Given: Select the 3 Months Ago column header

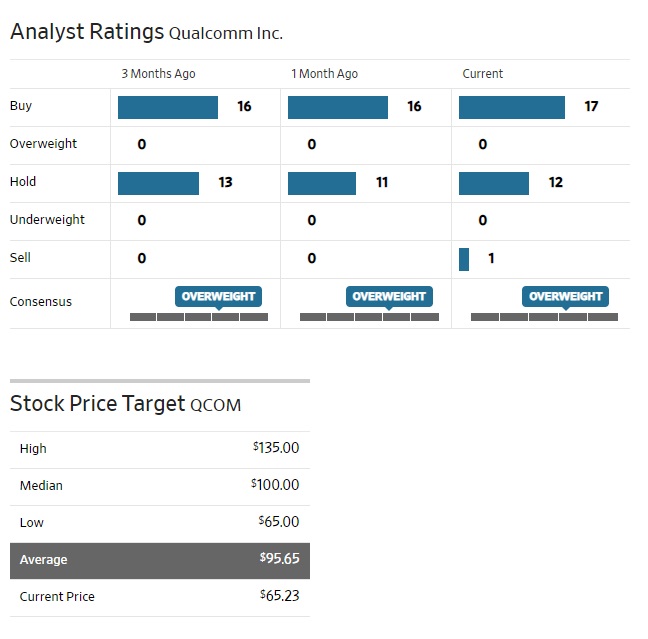Looking at the screenshot, I should 158,74.
